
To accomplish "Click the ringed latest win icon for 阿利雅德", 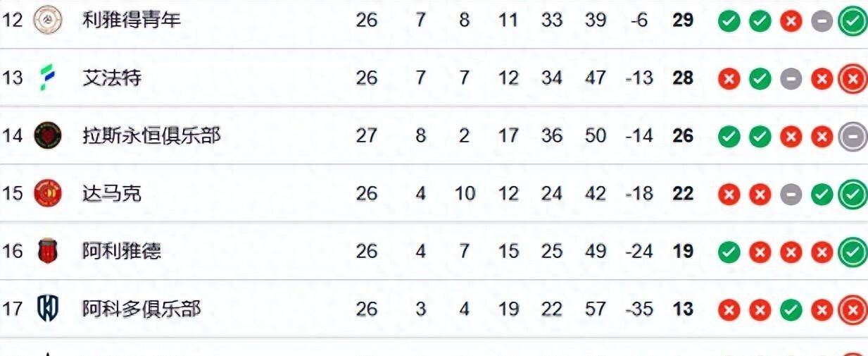I will click(x=853, y=252).
